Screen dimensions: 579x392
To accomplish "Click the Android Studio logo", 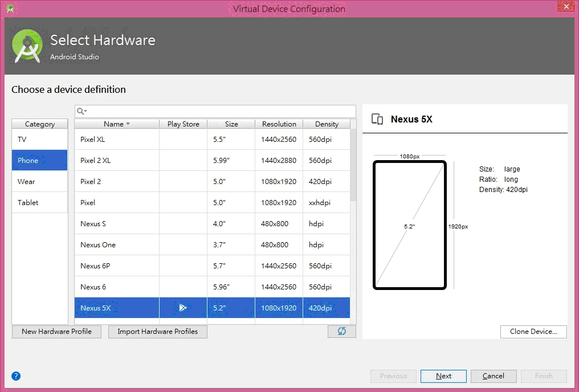I will pyautogui.click(x=27, y=46).
